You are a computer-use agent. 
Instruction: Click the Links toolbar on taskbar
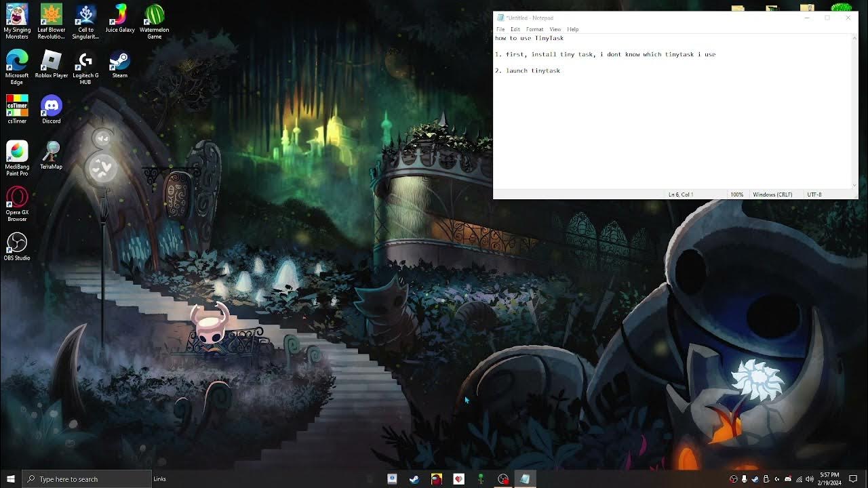click(x=160, y=479)
